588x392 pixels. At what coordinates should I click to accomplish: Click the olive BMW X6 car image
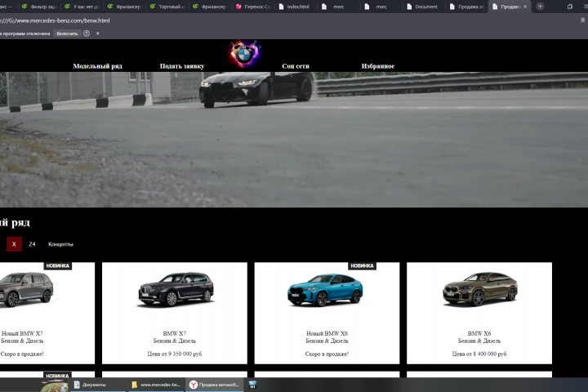point(480,289)
